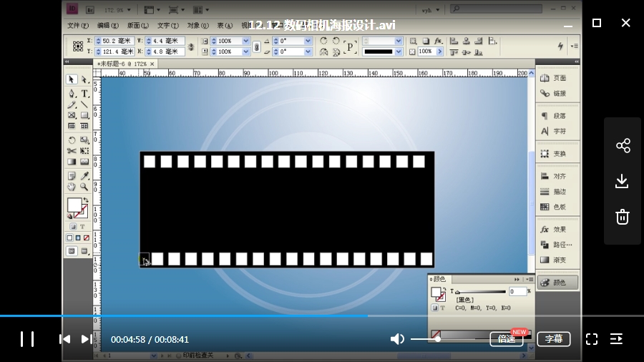The height and width of the screenshot is (362, 644).
Task: Toggle formatting affects container button in toolbox
Action: (x=73, y=227)
